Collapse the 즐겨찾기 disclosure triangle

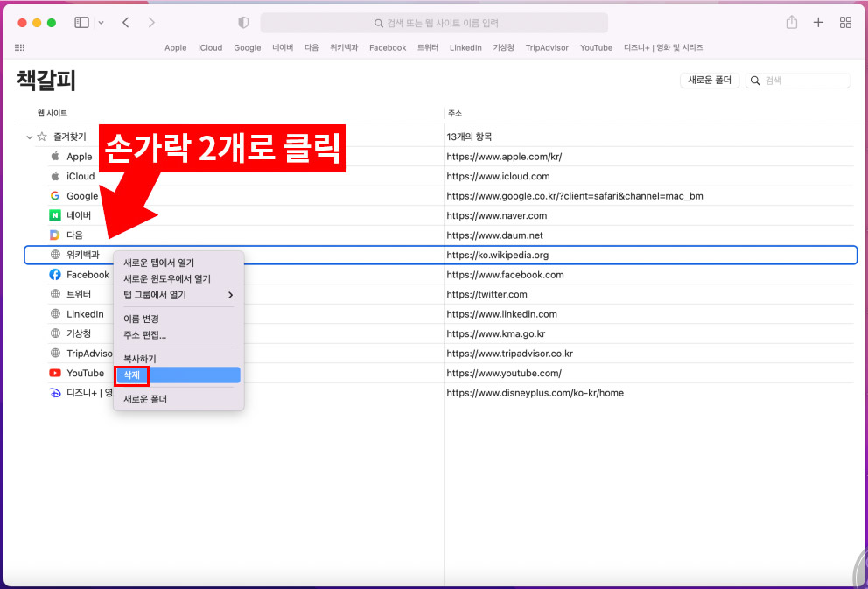pyautogui.click(x=29, y=137)
